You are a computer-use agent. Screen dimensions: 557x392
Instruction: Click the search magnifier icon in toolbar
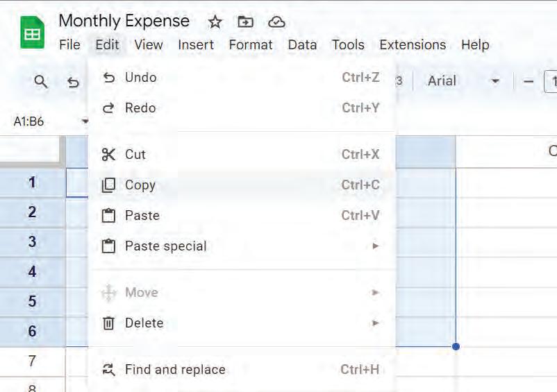(x=41, y=82)
